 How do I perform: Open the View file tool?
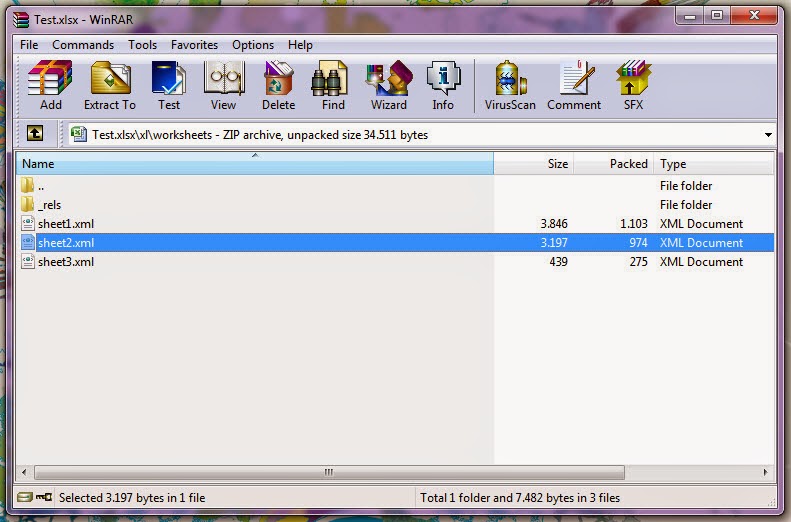point(223,85)
